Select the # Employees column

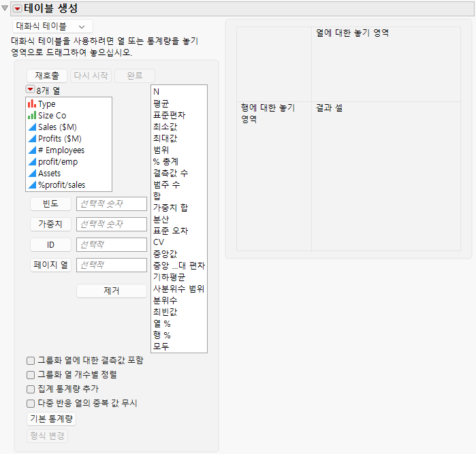coord(69,150)
